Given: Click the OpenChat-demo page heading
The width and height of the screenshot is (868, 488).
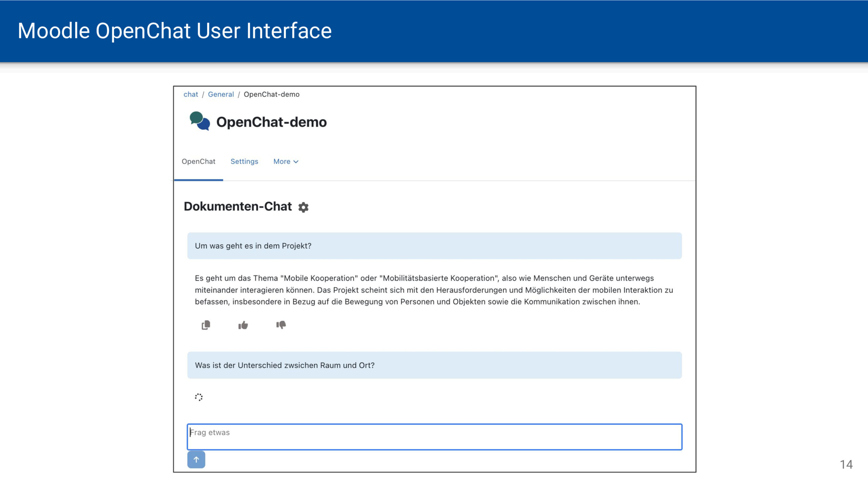Looking at the screenshot, I should (x=271, y=122).
